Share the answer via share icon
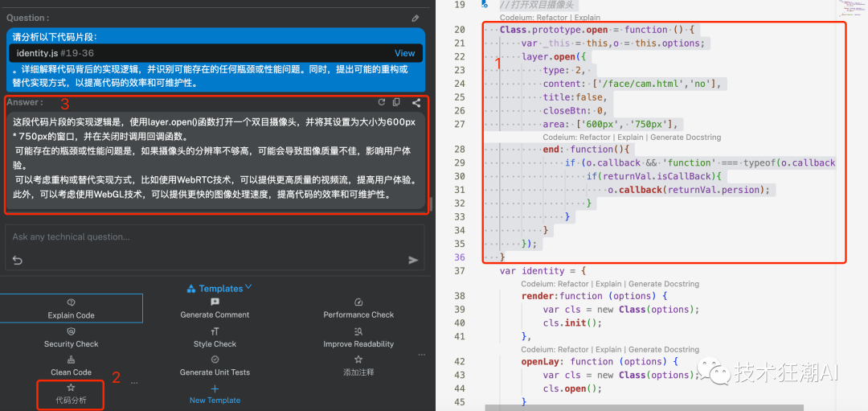 tap(416, 102)
